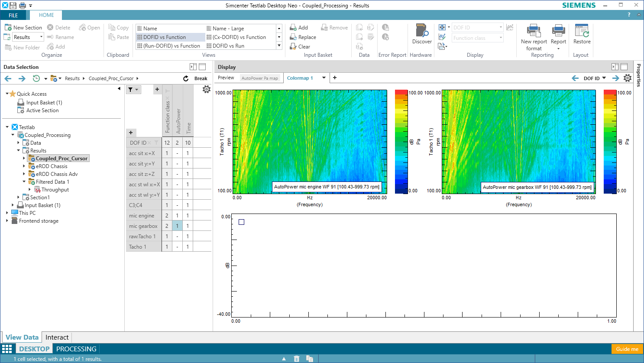Switch to the PROCESSING workbook tab

76,349
